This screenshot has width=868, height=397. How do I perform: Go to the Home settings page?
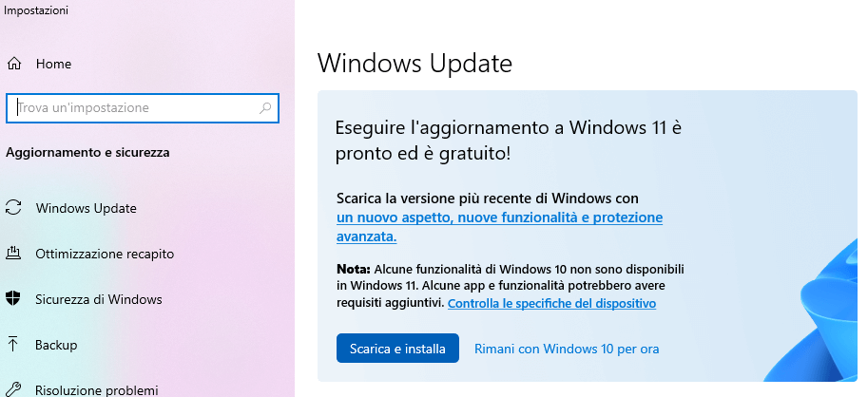[x=53, y=64]
